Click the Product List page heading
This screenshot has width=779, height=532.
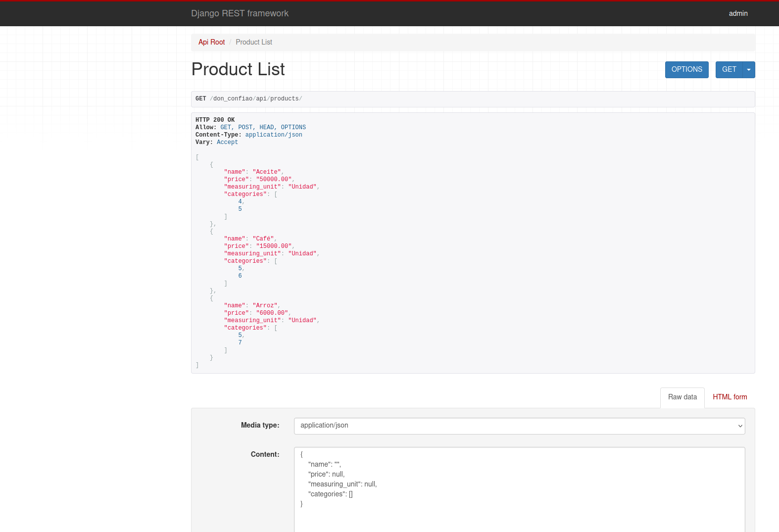click(x=238, y=69)
